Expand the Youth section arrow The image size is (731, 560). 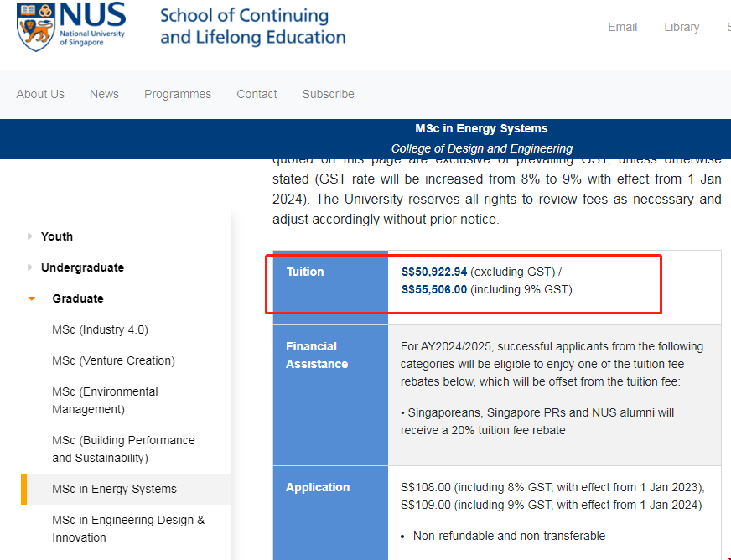(x=30, y=236)
